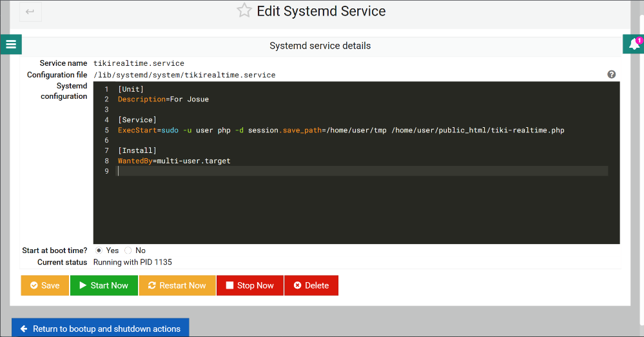Click the Description=For Josue line
The image size is (644, 337).
coord(163,99)
